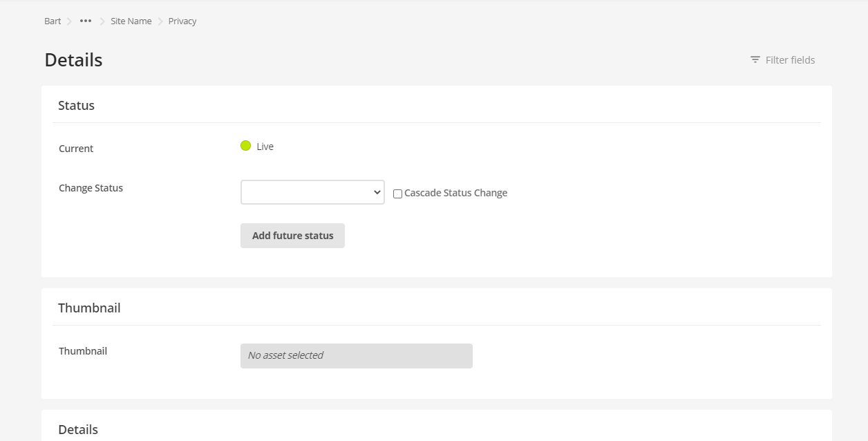Click the 'Current' field label
868x441 pixels.
click(x=76, y=149)
